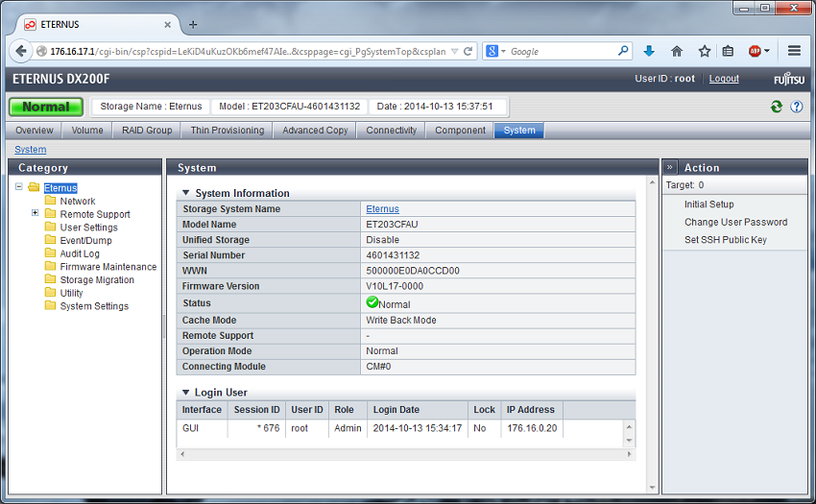Viewport: 816px width, 504px height.
Task: Click the Login User table scroll-down arrow
Action: 629,441
